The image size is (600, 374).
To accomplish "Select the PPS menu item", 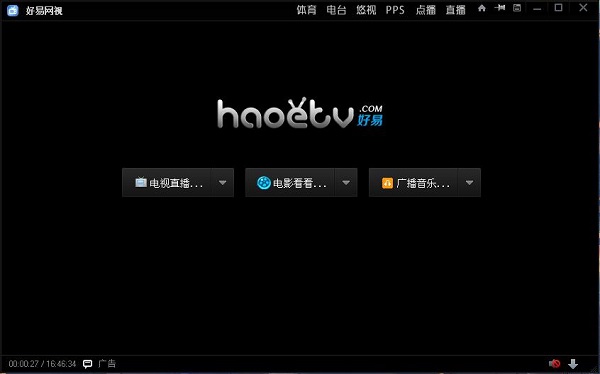I will pos(395,10).
